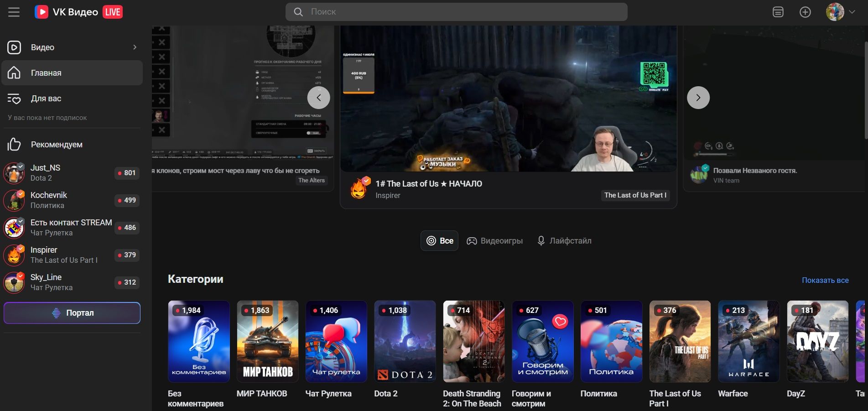Open Inspirer flame avatar under stream
The height and width of the screenshot is (411, 868).
(359, 189)
